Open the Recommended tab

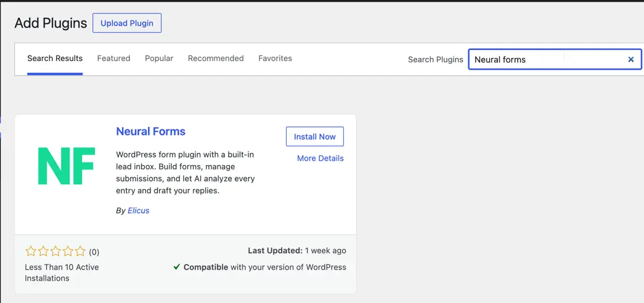point(216,59)
